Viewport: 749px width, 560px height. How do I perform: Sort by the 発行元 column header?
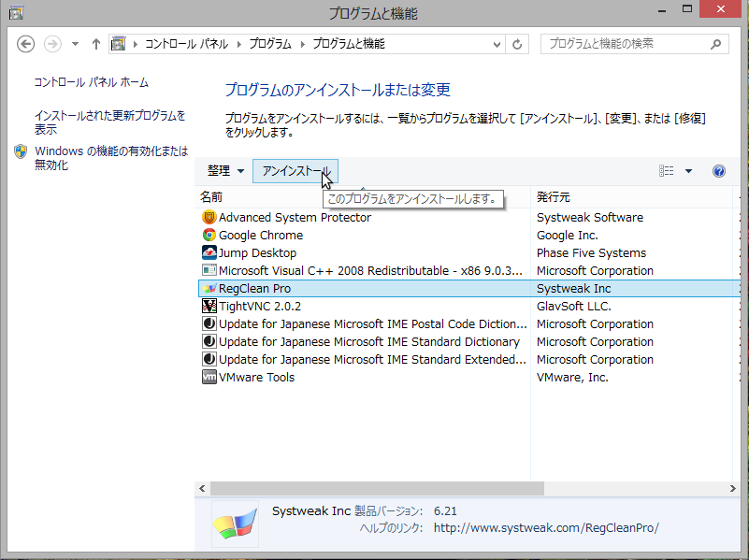(x=554, y=197)
